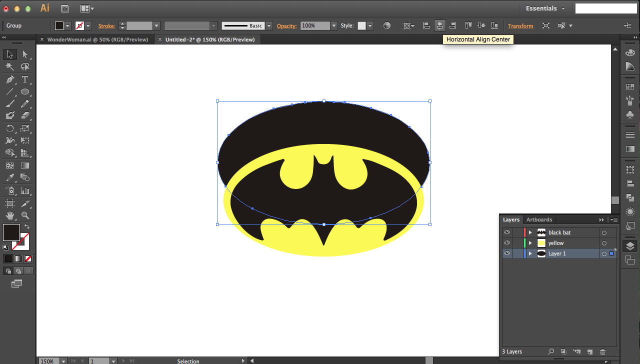640x364 pixels.
Task: Select the Ellipse tool
Action: click(25, 92)
